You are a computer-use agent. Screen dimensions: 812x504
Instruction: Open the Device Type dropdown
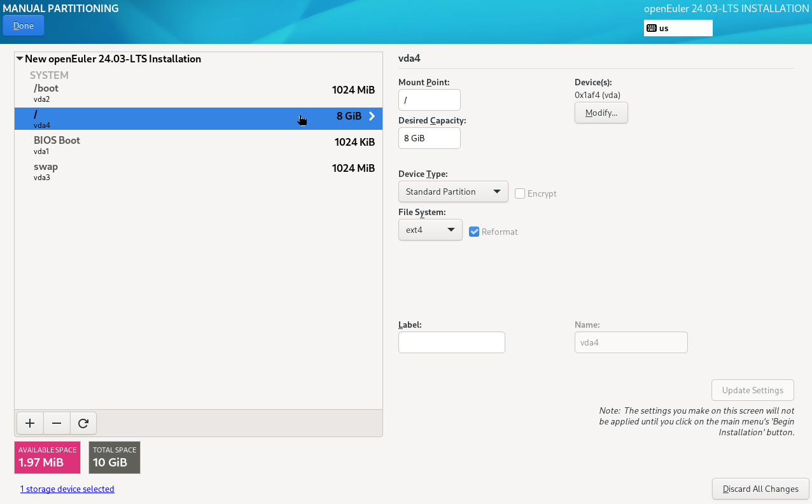point(452,192)
